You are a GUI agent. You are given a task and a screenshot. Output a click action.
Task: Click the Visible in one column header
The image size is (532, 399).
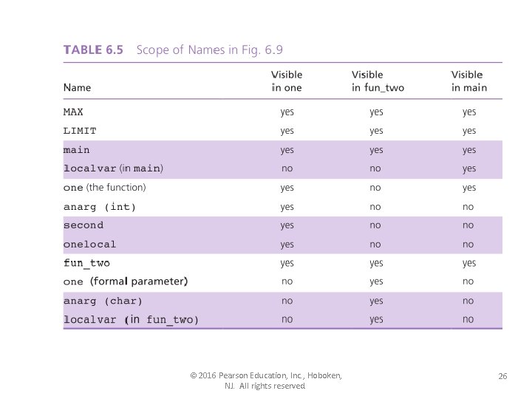pyautogui.click(x=287, y=81)
